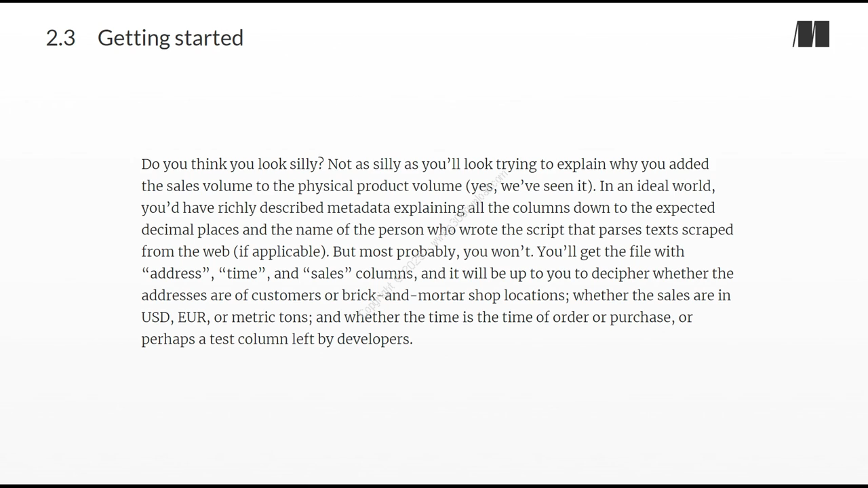Click the quoted word "sales"
Image resolution: width=868 pixels, height=488 pixels.
pyautogui.click(x=327, y=273)
